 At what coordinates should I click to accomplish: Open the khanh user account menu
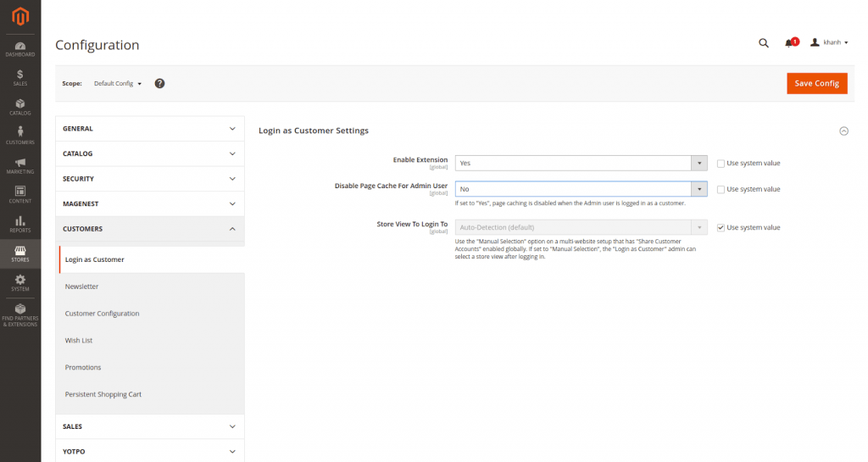click(x=829, y=42)
